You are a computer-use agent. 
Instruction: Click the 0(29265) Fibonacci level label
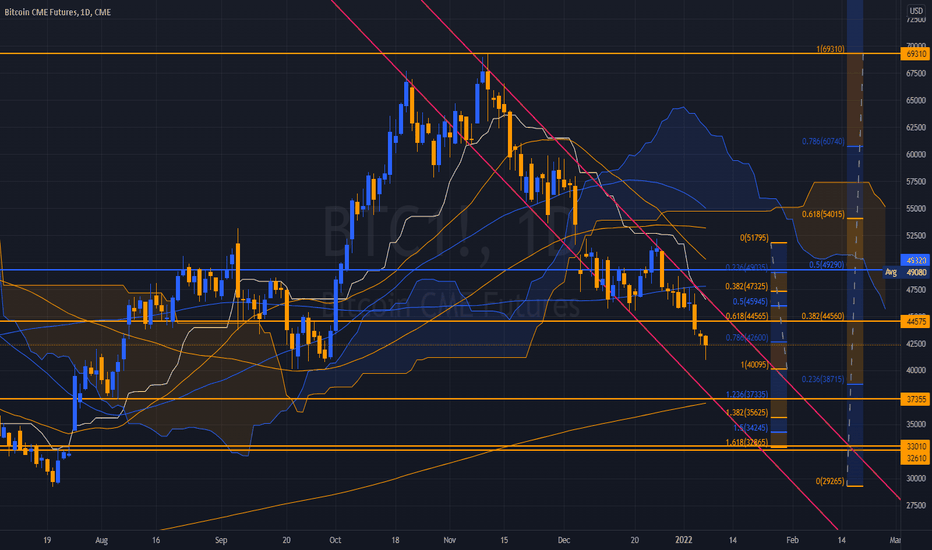point(830,481)
